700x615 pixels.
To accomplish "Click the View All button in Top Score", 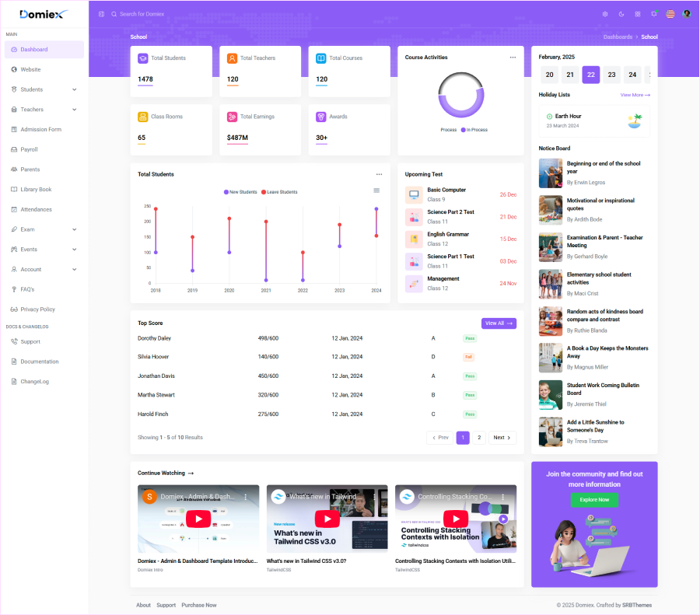I will tap(499, 323).
